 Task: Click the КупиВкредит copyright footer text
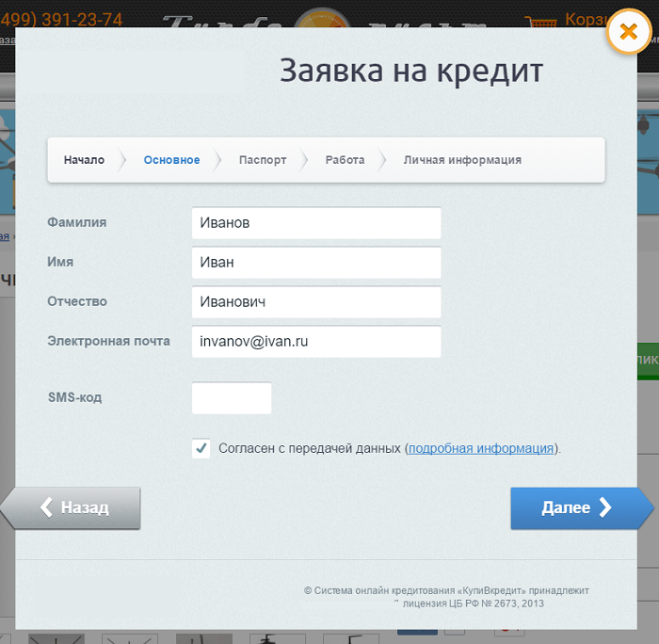point(446,590)
